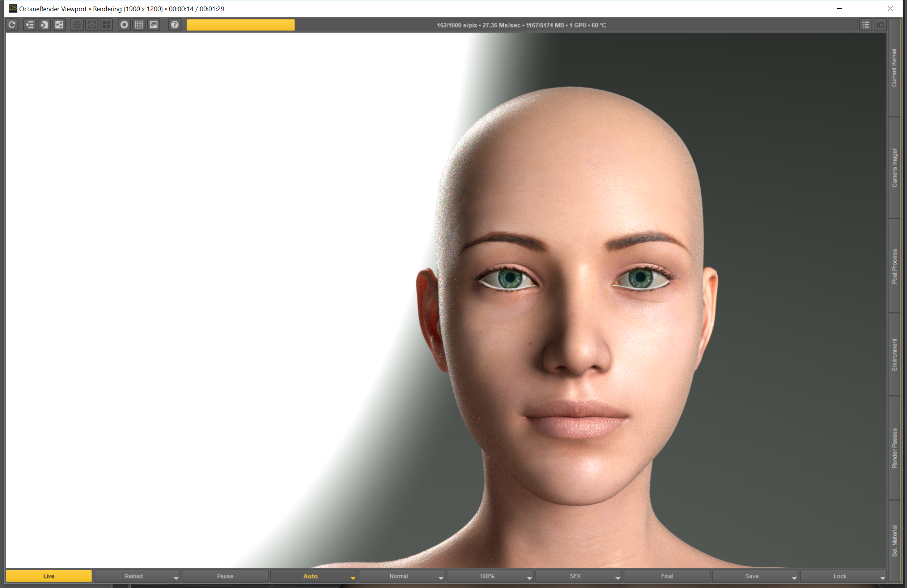The height and width of the screenshot is (588, 907).
Task: Expand the Reload dropdown arrow
Action: click(x=176, y=579)
